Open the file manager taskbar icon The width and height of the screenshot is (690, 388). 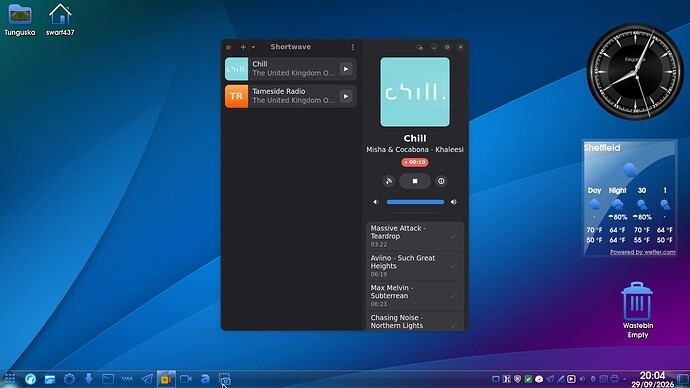click(x=50, y=379)
